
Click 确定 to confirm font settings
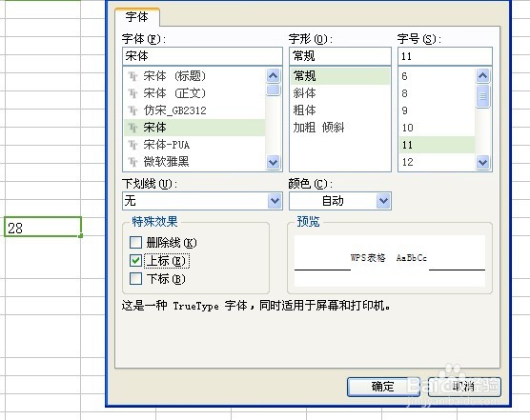(383, 387)
